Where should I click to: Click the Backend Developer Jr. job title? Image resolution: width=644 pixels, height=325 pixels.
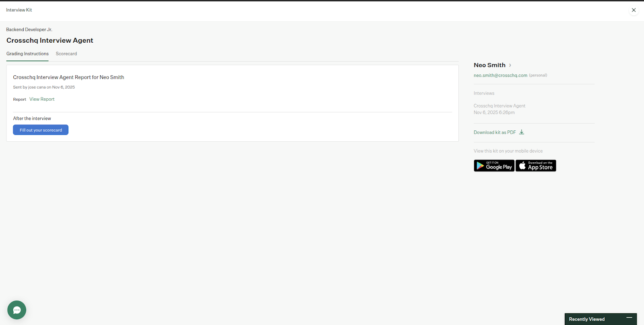[29, 29]
